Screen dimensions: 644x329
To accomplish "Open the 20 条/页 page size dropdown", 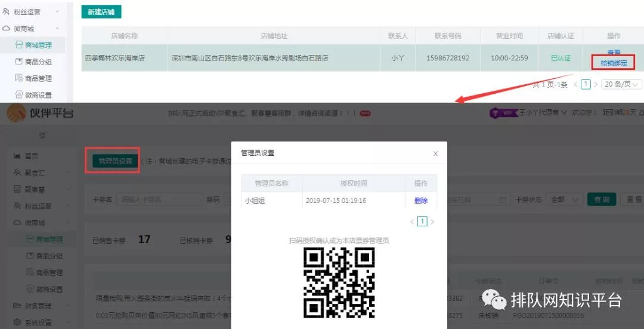I will point(621,84).
